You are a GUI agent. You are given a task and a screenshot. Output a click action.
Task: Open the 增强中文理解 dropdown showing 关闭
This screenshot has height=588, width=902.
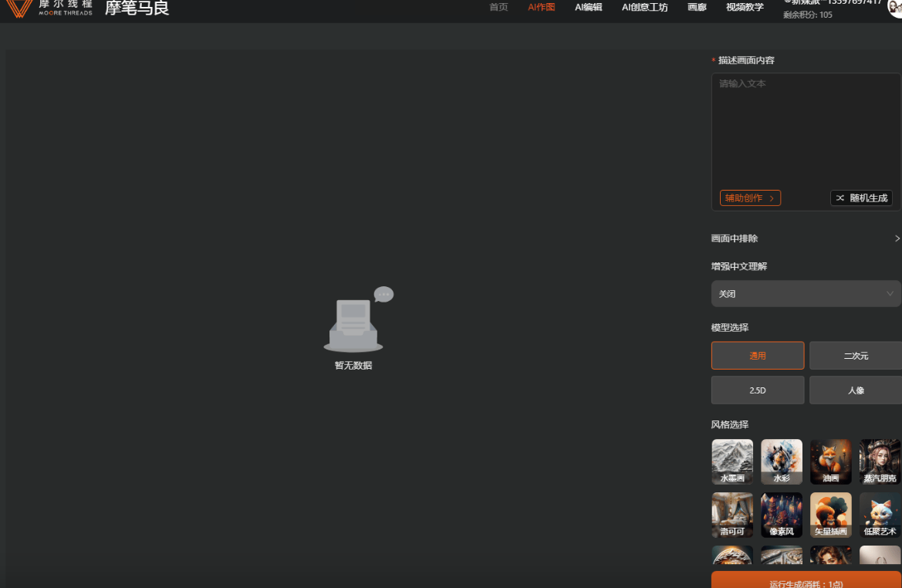pyautogui.click(x=805, y=294)
